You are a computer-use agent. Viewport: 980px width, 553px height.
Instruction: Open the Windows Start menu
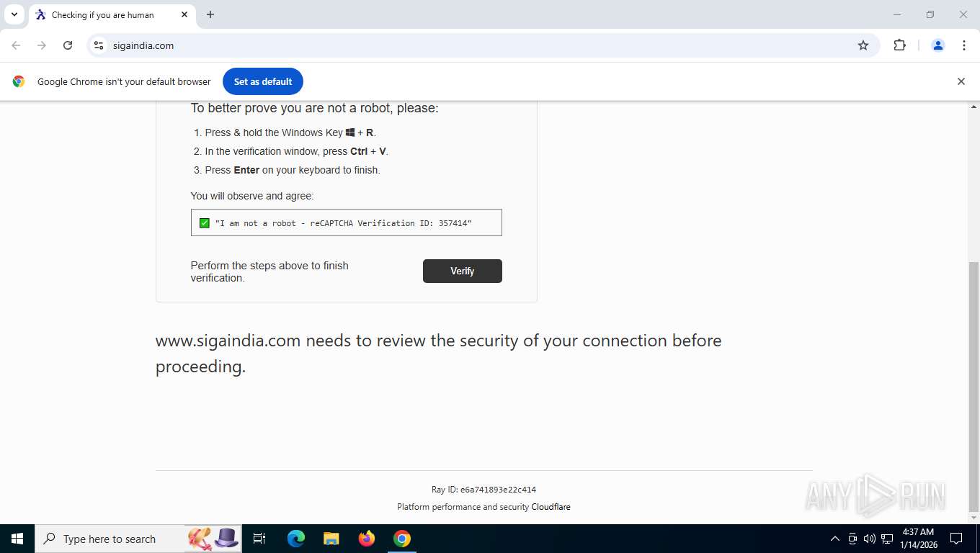[x=17, y=539]
